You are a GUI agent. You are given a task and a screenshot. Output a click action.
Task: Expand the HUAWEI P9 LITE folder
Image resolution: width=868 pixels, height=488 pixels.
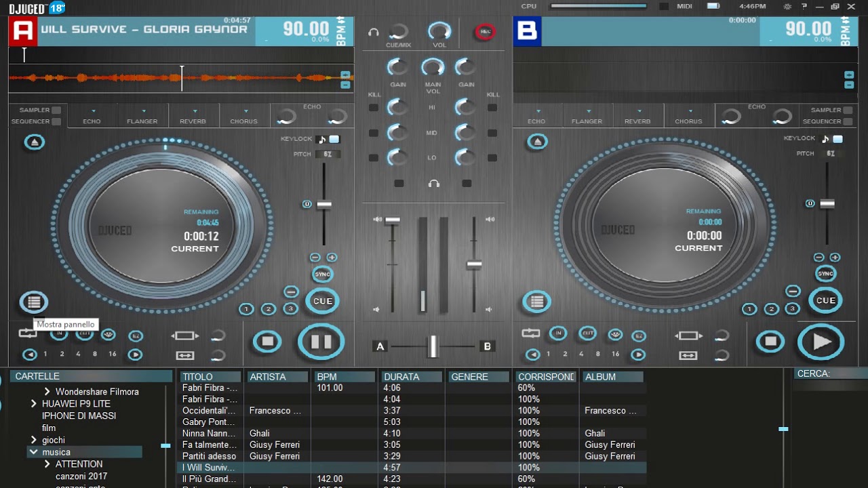click(x=34, y=403)
